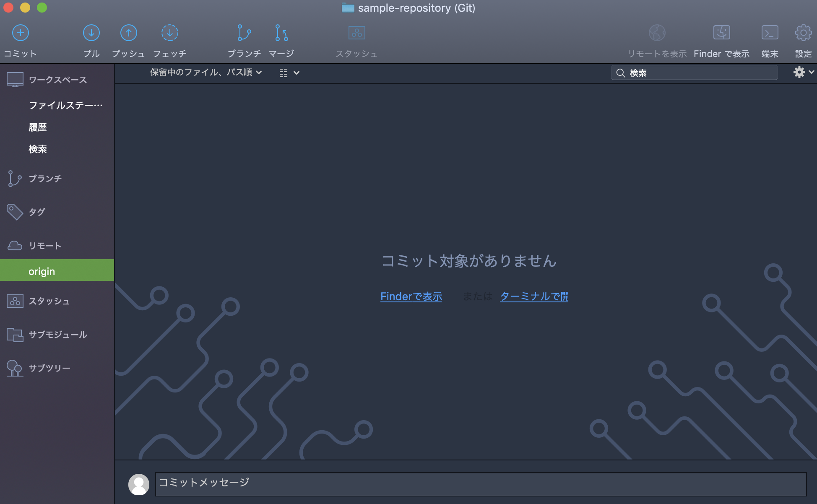Click the Finderで表示 link
817x504 pixels.
click(x=411, y=296)
